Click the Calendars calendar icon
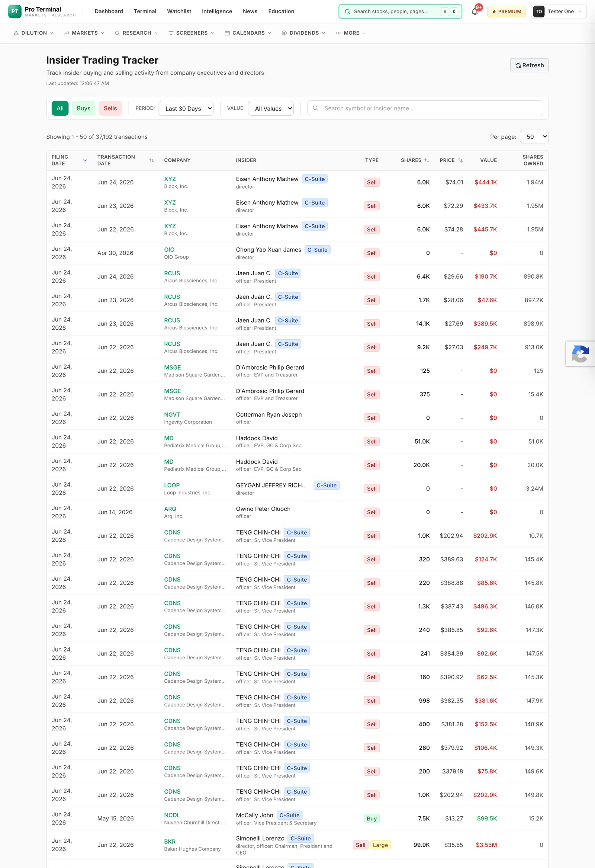Screen dimensions: 595x868 (x=227, y=33)
